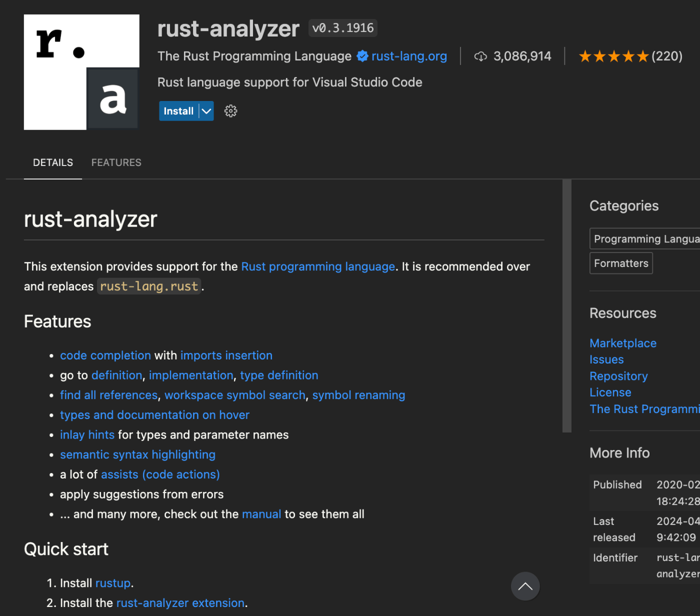Open the Rust programming language link
The height and width of the screenshot is (616, 700).
(318, 266)
